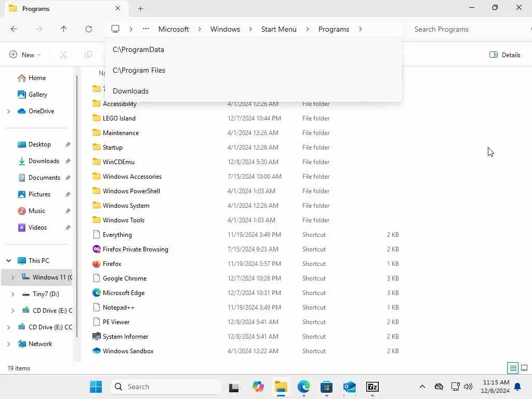Expand the OneDrive tree node
Screen dimensions: 532x399
tap(8, 111)
